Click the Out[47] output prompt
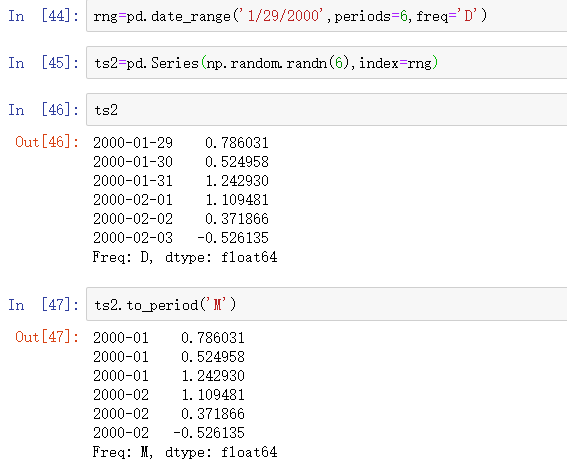Viewport: 567px width, 469px height. (x=47, y=337)
